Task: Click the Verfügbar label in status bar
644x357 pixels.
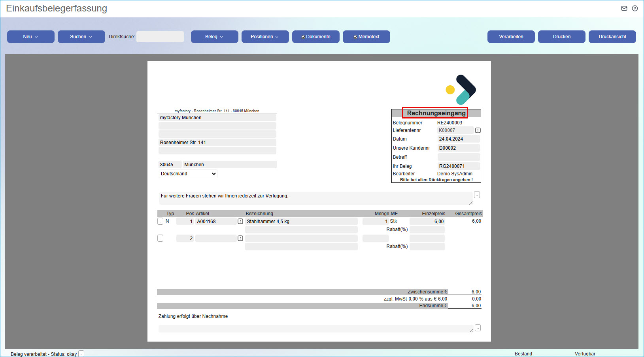Action: (x=585, y=354)
